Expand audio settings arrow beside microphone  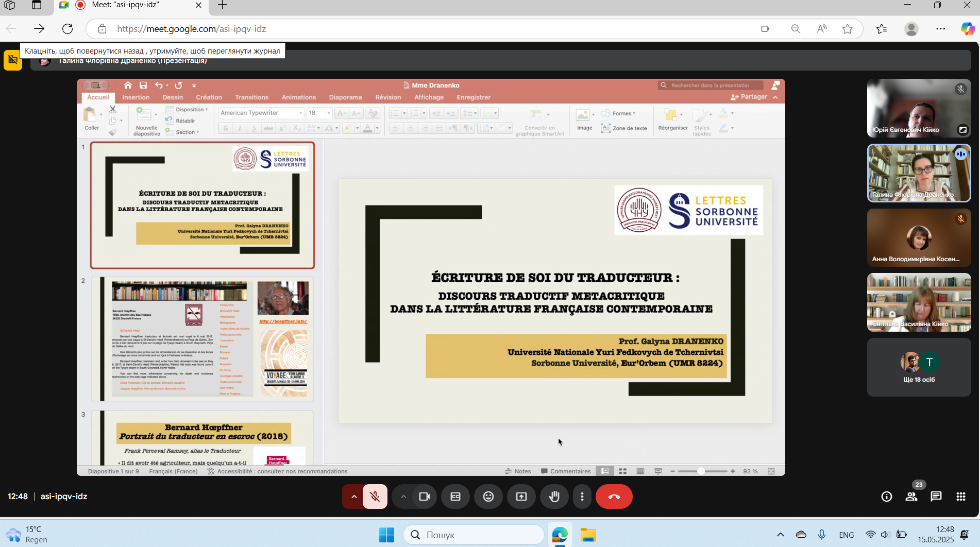click(x=354, y=497)
